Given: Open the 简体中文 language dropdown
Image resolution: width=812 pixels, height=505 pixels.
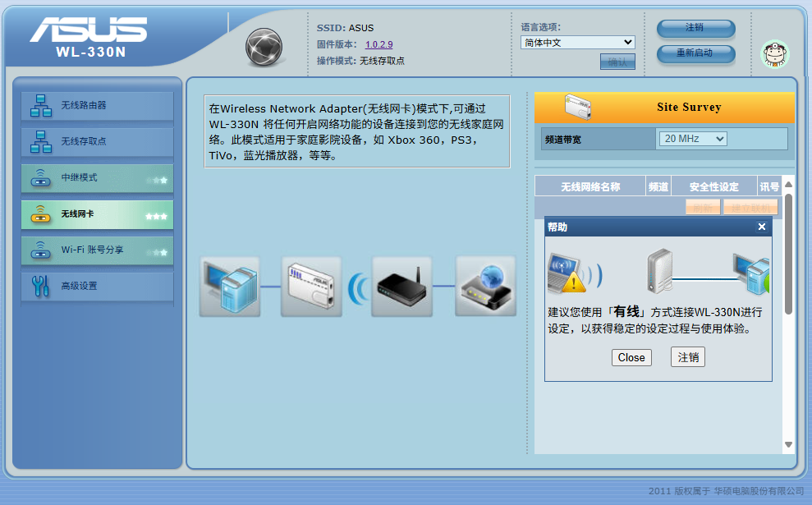Looking at the screenshot, I should tap(577, 41).
